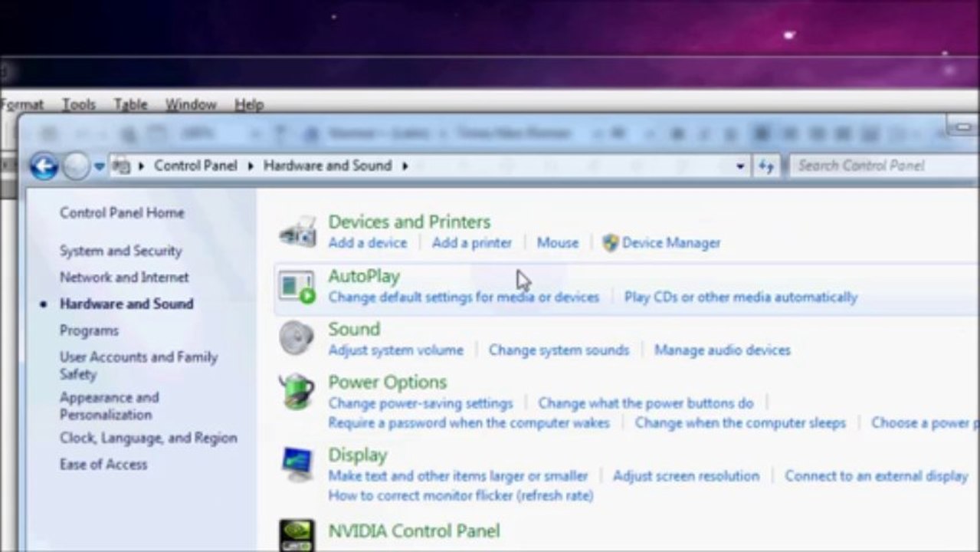Open the recent pages dropdown arrow
This screenshot has width=980, height=552.
pos(100,166)
